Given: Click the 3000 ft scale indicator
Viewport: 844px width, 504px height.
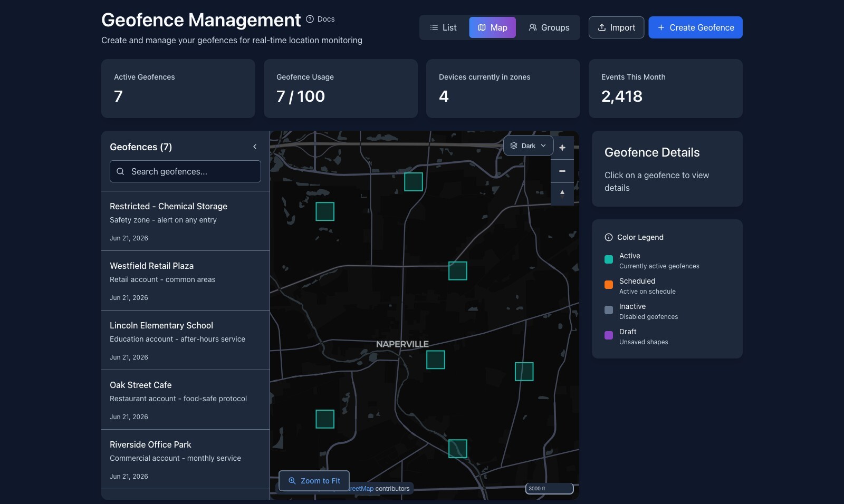Looking at the screenshot, I should click(x=549, y=488).
